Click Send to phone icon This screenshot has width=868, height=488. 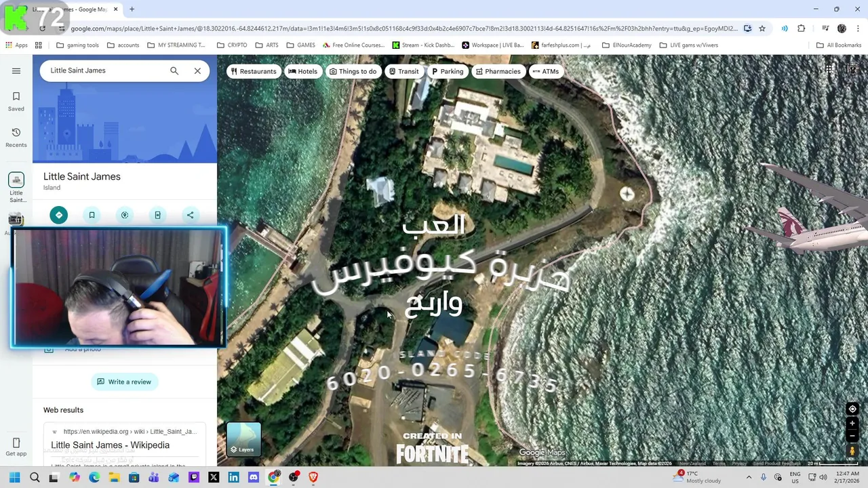point(157,215)
